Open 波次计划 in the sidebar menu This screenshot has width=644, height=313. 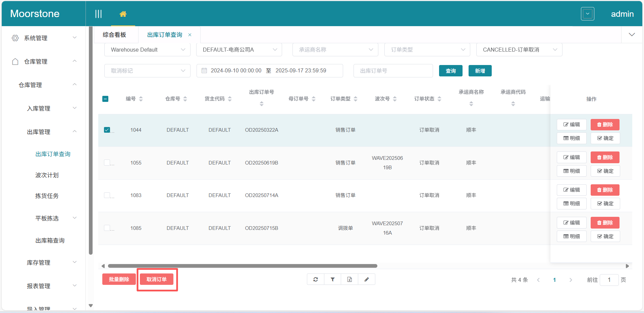47,175
